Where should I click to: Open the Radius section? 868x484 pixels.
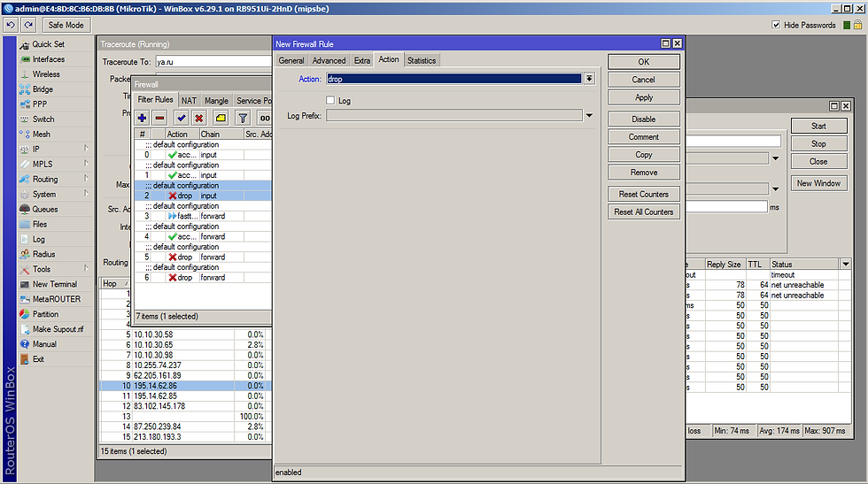pos(43,254)
